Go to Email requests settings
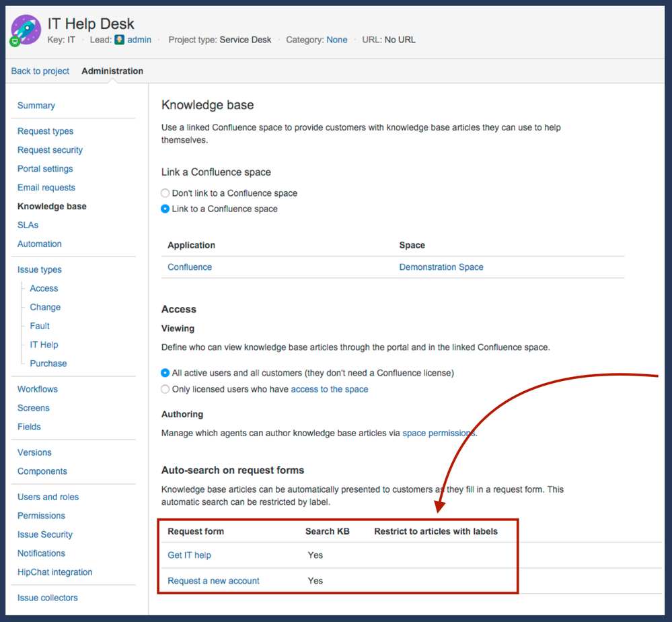The height and width of the screenshot is (622, 672). (46, 187)
